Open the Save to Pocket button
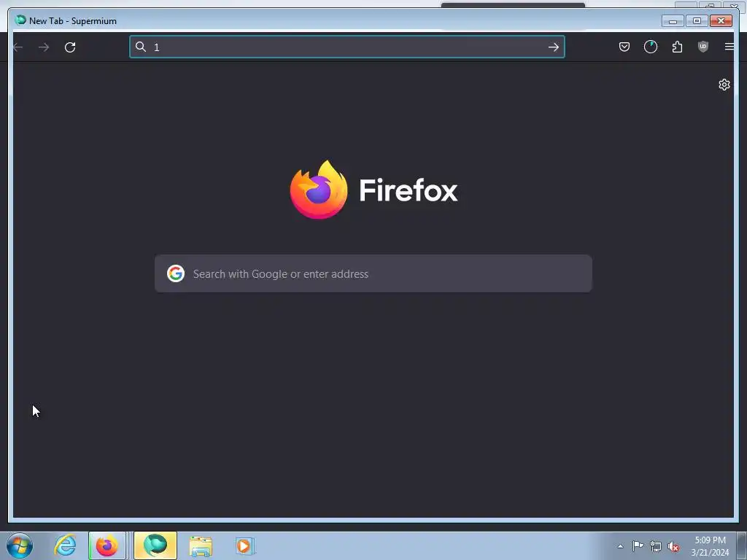 pos(624,47)
